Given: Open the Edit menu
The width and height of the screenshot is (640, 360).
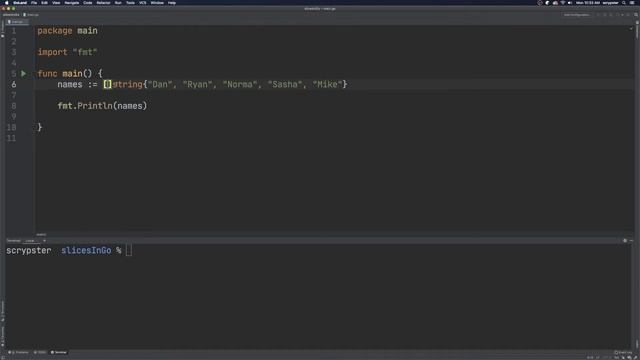Looking at the screenshot, I should [x=44, y=3].
